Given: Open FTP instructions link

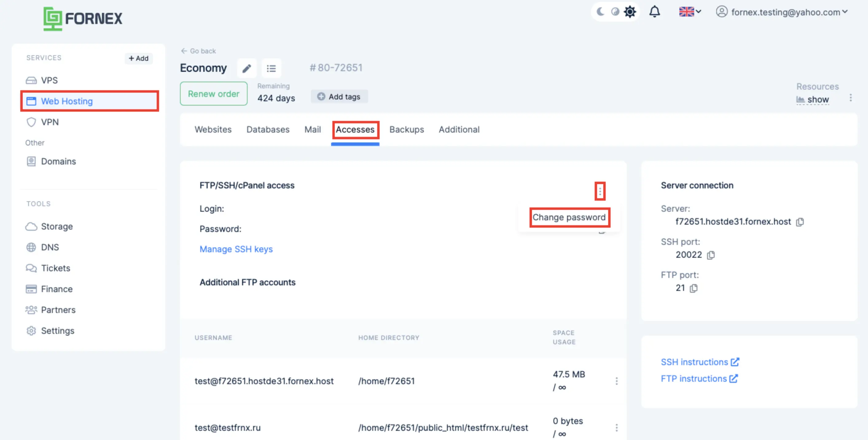Looking at the screenshot, I should pyautogui.click(x=699, y=378).
